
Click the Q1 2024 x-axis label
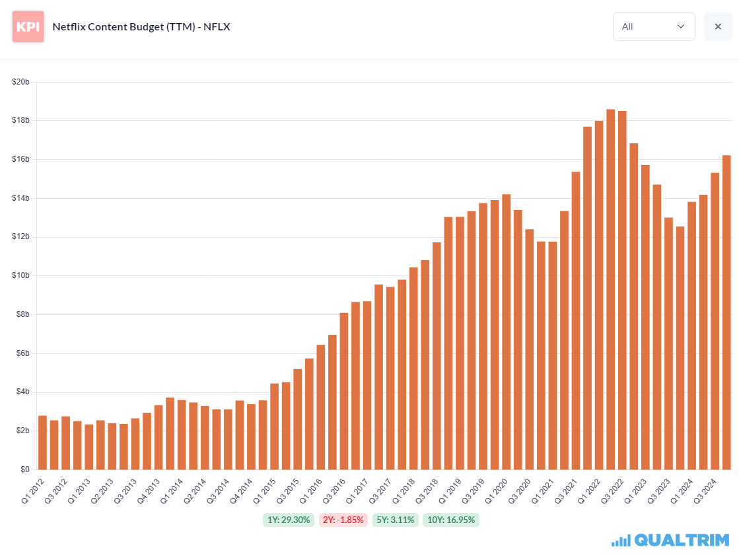(682, 491)
